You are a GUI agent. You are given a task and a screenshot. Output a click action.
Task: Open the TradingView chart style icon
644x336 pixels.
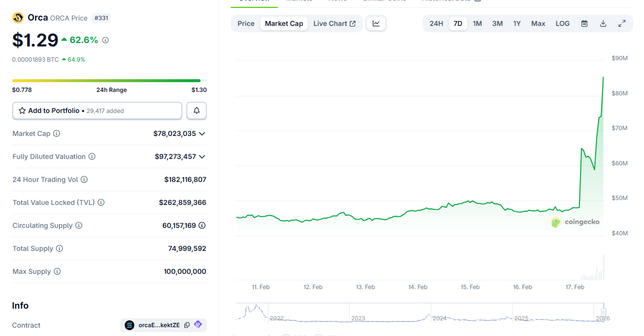coord(376,23)
